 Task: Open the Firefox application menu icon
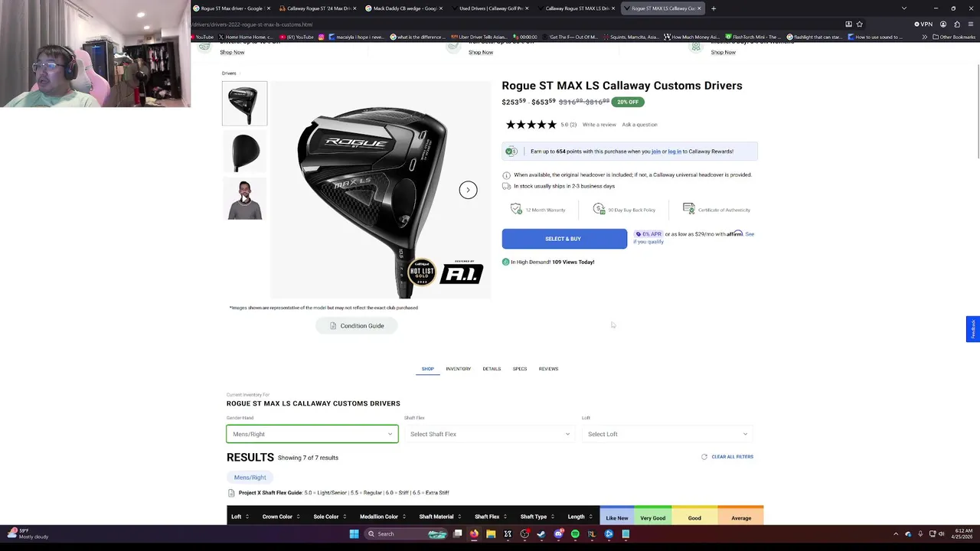click(971, 24)
